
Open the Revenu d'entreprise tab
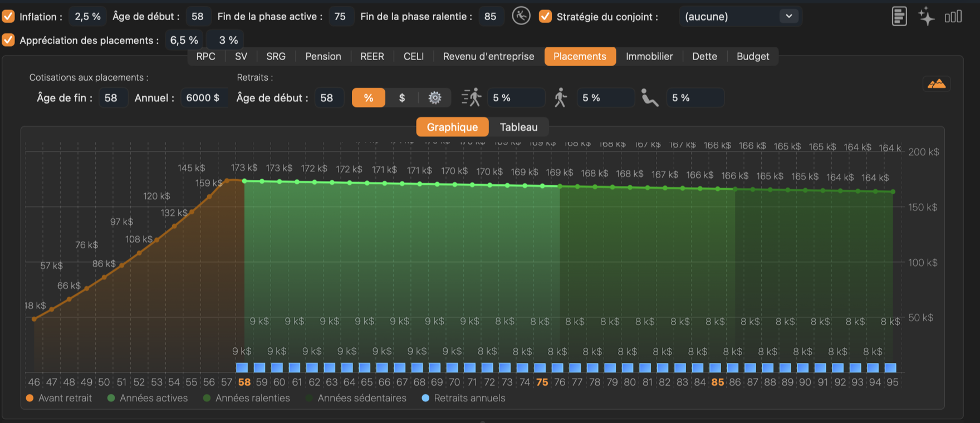click(x=488, y=56)
